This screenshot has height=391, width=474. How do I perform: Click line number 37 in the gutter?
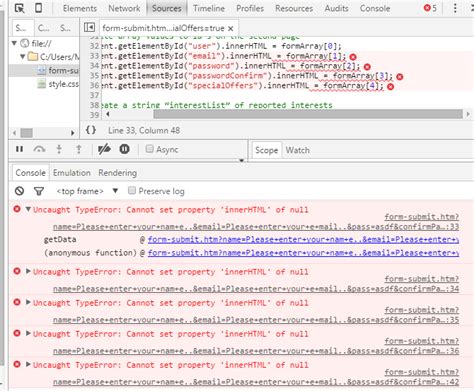coord(94,95)
